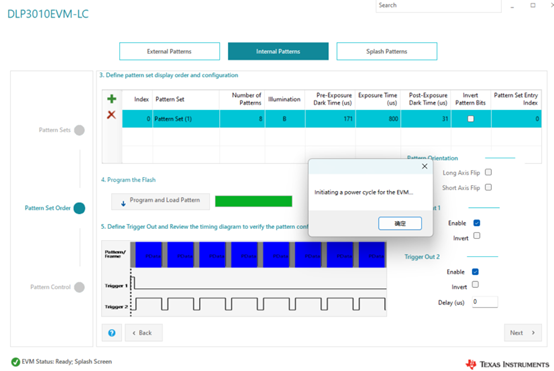Screen dimensions: 554x371
Task: Uncheck Trigger Out 2 Enable checkbox
Action: click(475, 271)
